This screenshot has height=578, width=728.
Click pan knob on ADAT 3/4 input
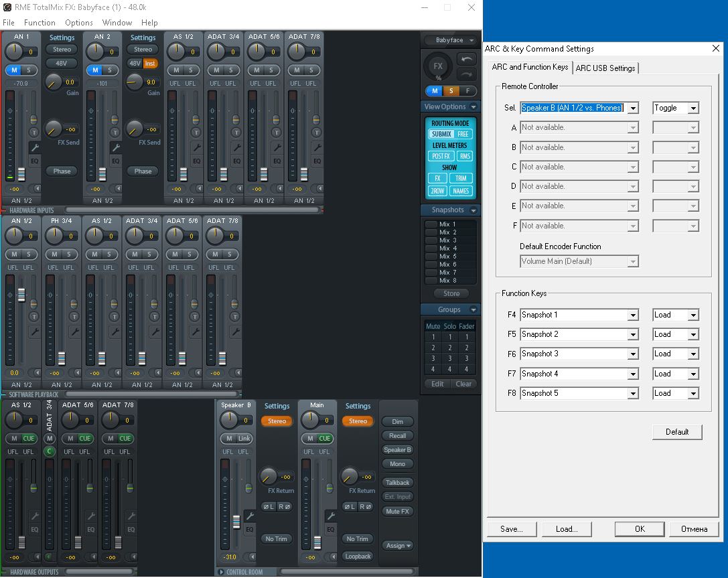215,52
